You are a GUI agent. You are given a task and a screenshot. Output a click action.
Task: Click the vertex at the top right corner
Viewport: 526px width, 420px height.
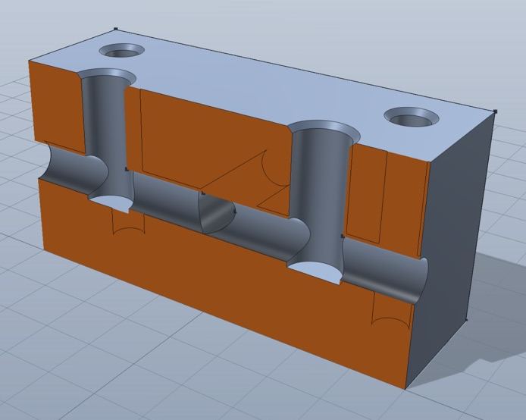[x=496, y=111]
